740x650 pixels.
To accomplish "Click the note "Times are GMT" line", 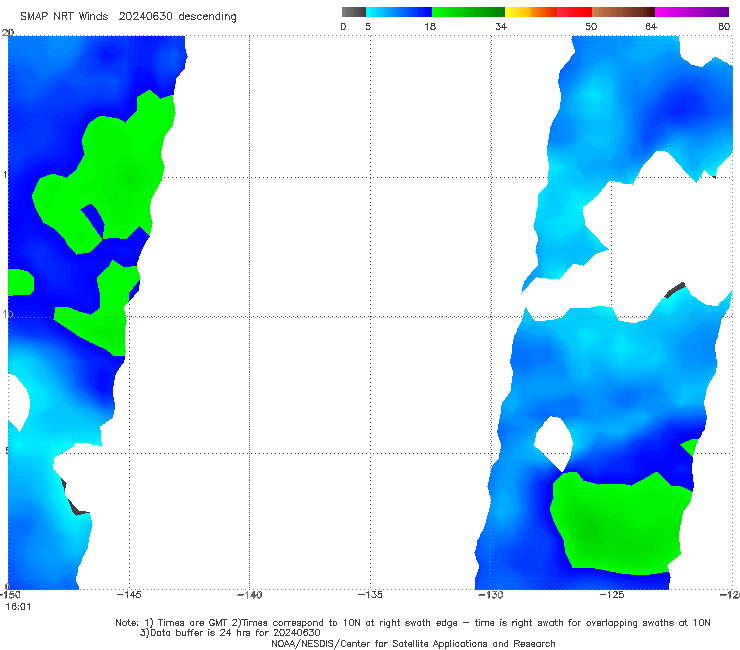I will point(413,623).
